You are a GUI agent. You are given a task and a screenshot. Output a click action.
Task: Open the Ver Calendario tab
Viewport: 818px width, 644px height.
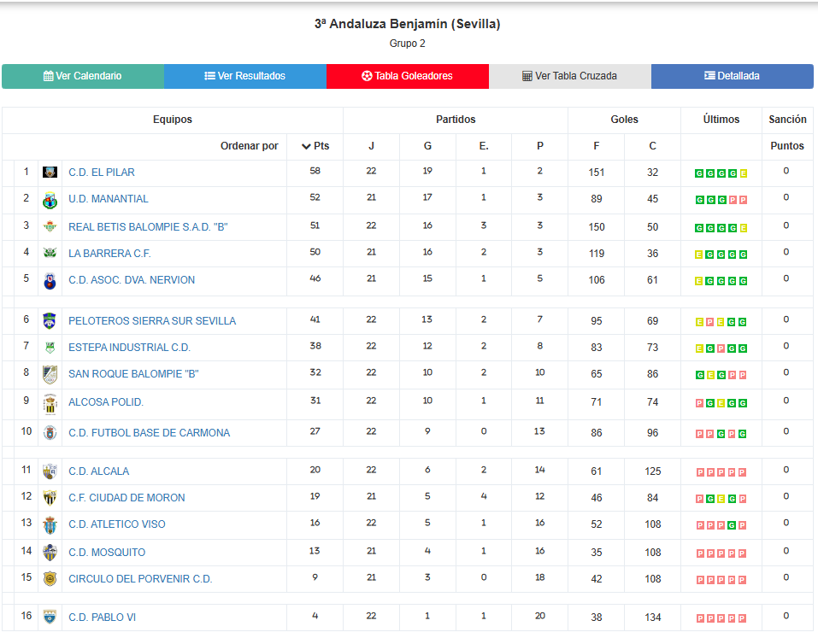pyautogui.click(x=83, y=76)
